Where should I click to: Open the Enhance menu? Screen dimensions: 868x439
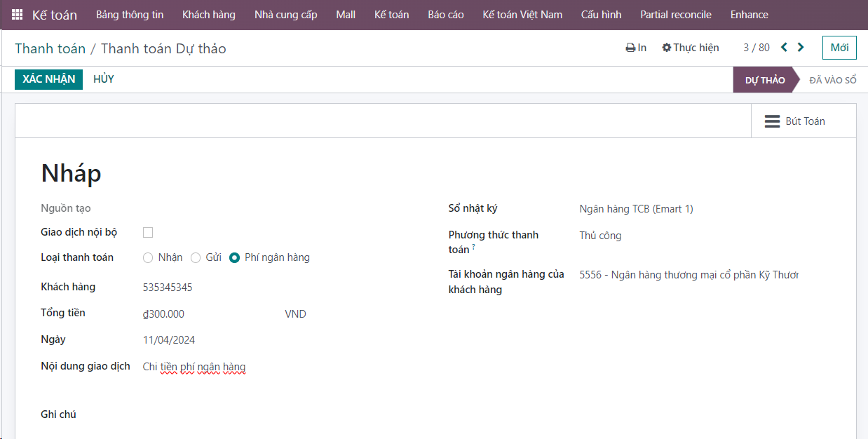[750, 15]
